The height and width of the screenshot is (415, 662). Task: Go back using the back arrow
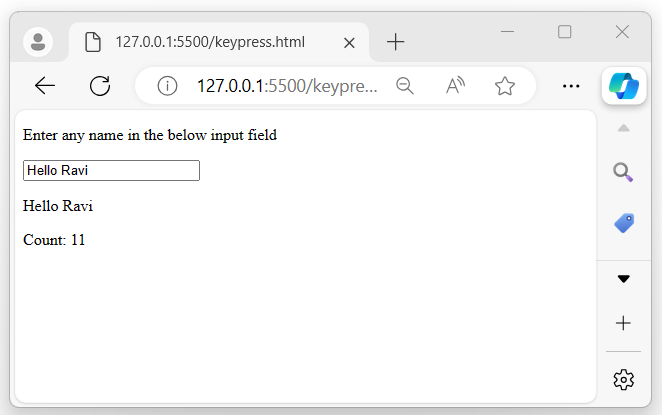click(45, 86)
